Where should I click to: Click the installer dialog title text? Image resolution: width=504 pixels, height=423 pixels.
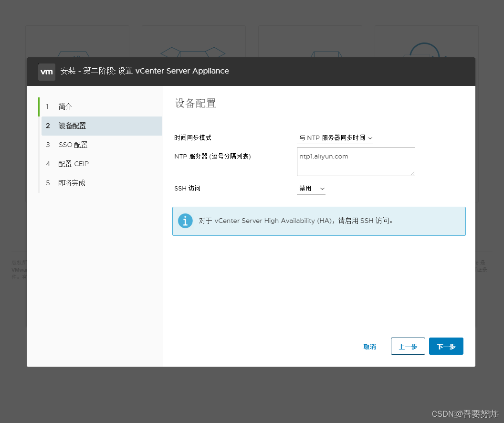point(145,71)
